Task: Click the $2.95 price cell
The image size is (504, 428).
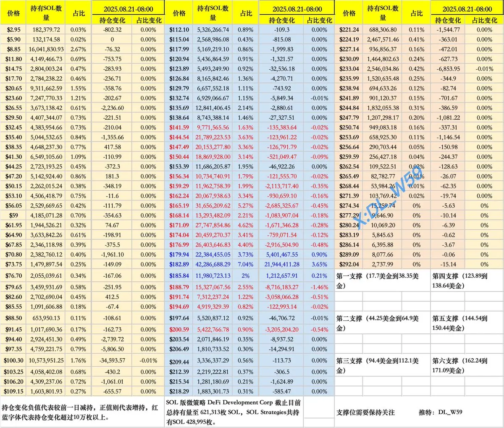Action: [x=13, y=30]
